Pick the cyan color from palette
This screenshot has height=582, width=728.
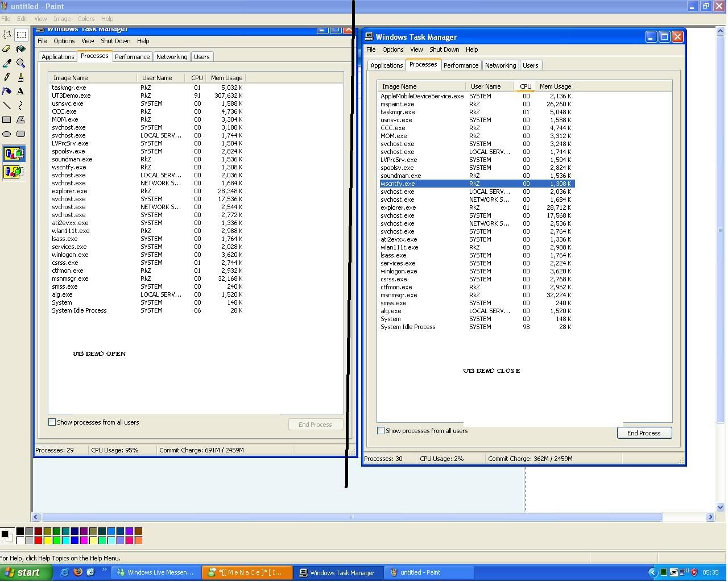tap(65, 540)
